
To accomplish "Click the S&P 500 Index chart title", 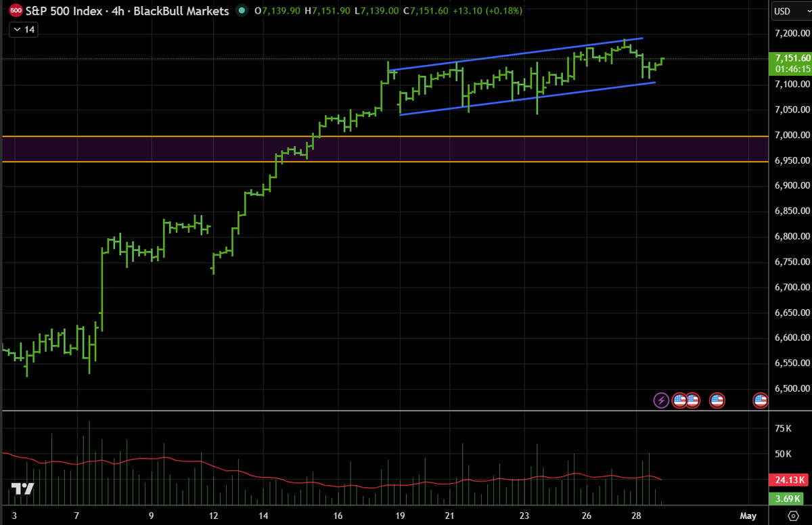I will [x=127, y=11].
